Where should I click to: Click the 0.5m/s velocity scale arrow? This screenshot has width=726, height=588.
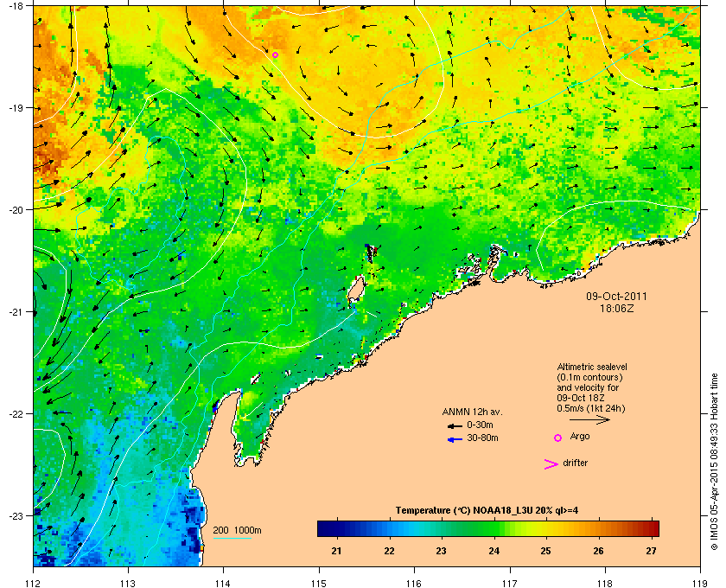[589, 419]
